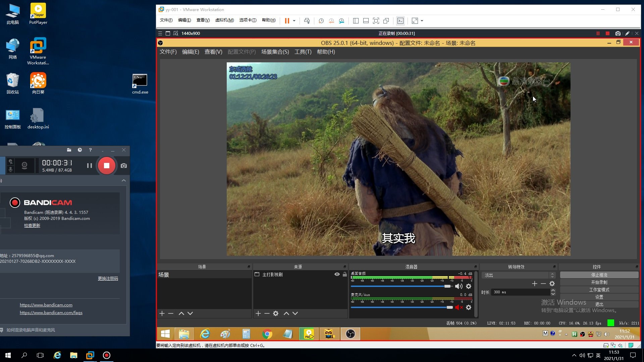Stop recording on Bandicam overlay bar red square
This screenshot has height=362, width=644.
[607, 33]
